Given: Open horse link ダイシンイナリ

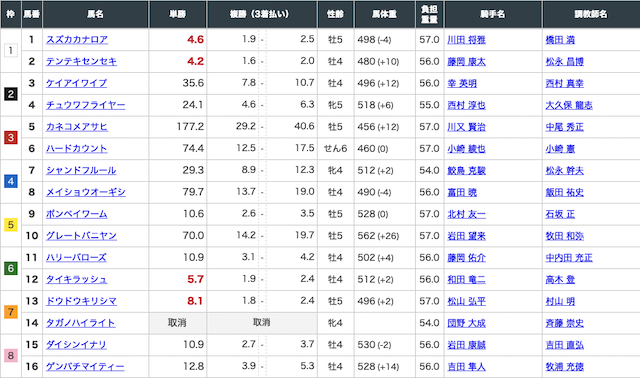Looking at the screenshot, I should click(x=76, y=345).
